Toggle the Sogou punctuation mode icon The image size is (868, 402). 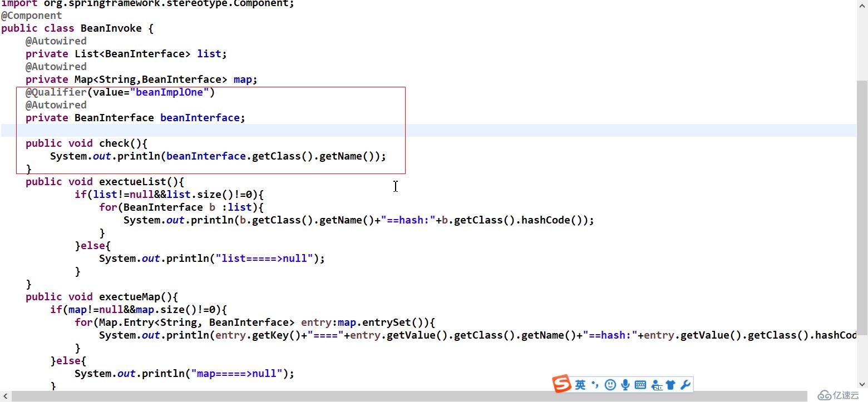click(594, 384)
